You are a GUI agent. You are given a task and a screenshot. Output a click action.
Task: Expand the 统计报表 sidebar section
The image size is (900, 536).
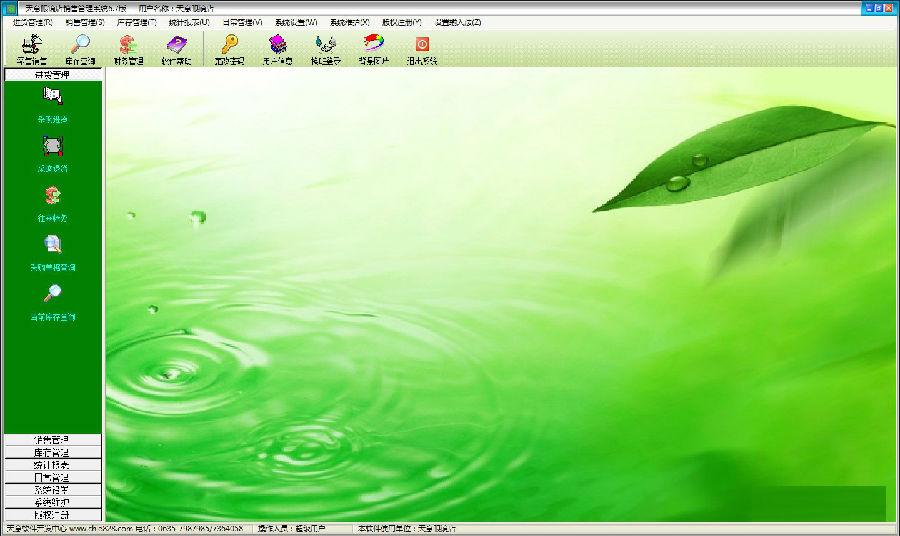[x=52, y=465]
